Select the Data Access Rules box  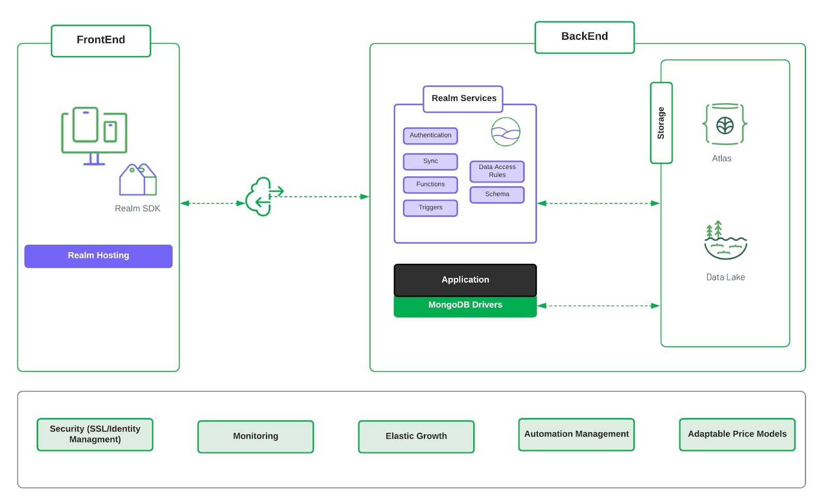(496, 171)
